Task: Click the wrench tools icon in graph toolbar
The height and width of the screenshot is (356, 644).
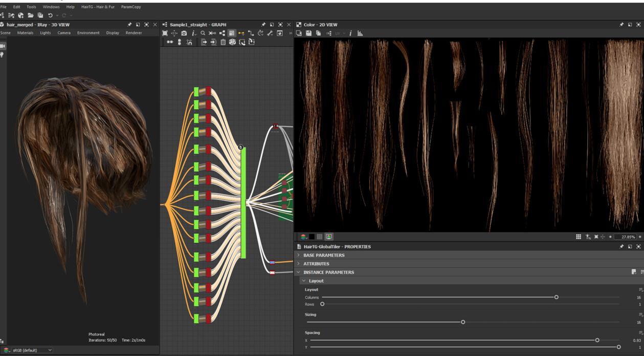Action: coord(270,33)
